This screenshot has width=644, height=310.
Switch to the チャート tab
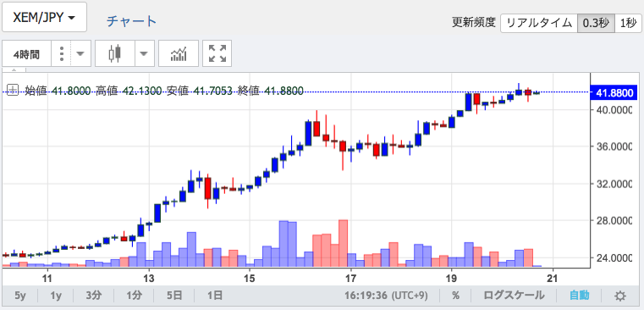click(131, 21)
